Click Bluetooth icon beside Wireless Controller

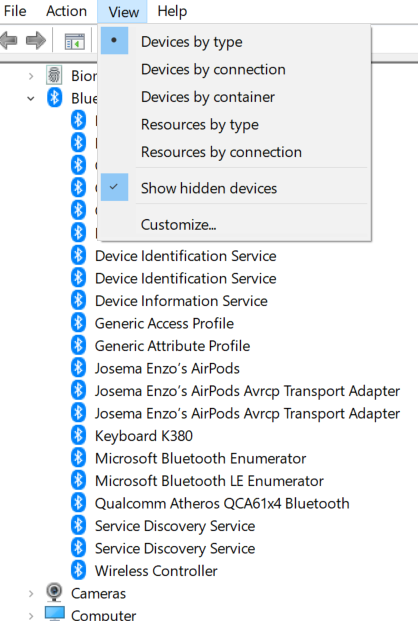point(78,570)
